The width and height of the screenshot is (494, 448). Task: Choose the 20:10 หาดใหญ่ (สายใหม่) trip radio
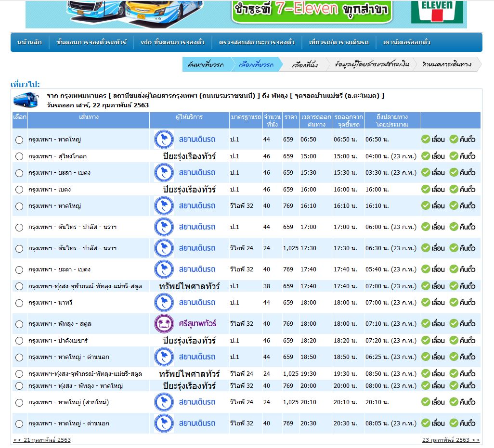tap(19, 403)
